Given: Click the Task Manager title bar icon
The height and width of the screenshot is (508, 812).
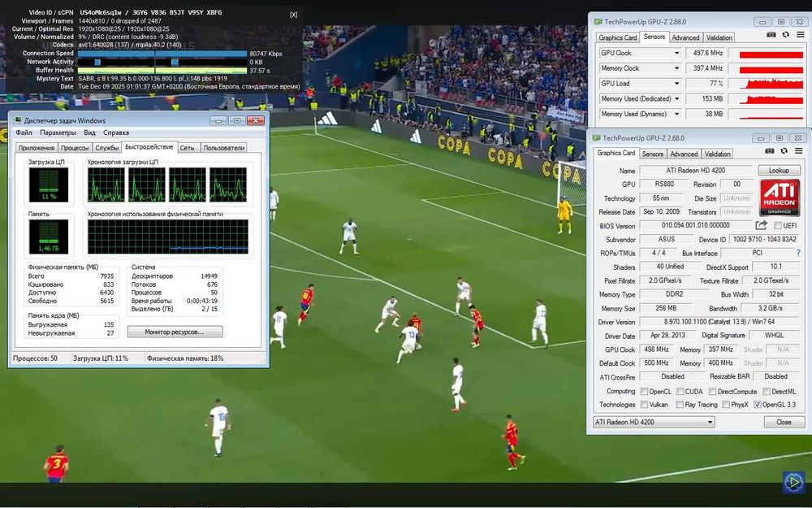Looking at the screenshot, I should pos(18,120).
